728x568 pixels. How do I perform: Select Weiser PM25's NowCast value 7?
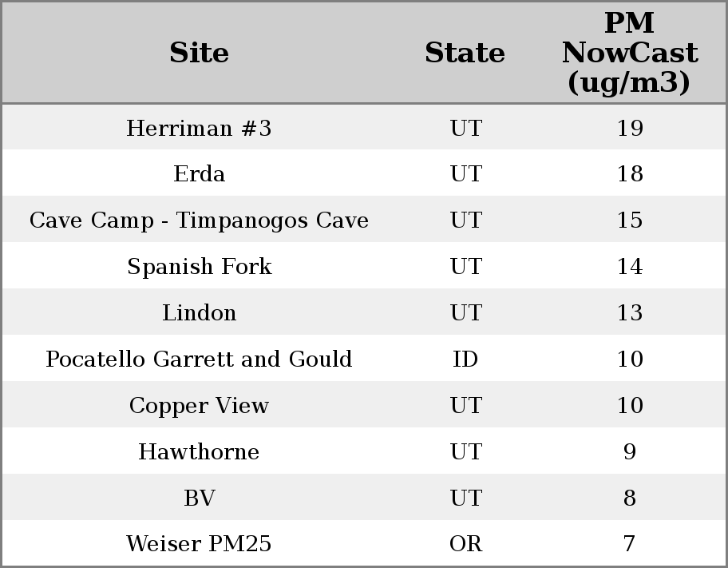tap(629, 544)
